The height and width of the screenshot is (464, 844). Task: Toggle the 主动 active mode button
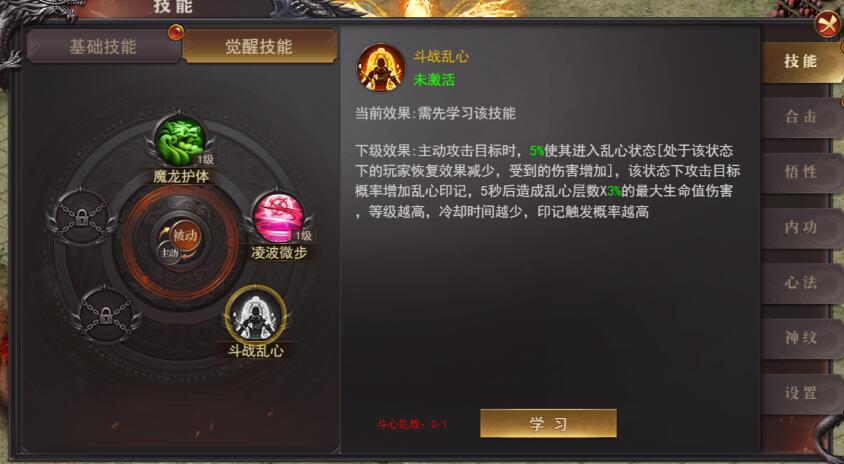pos(169,254)
